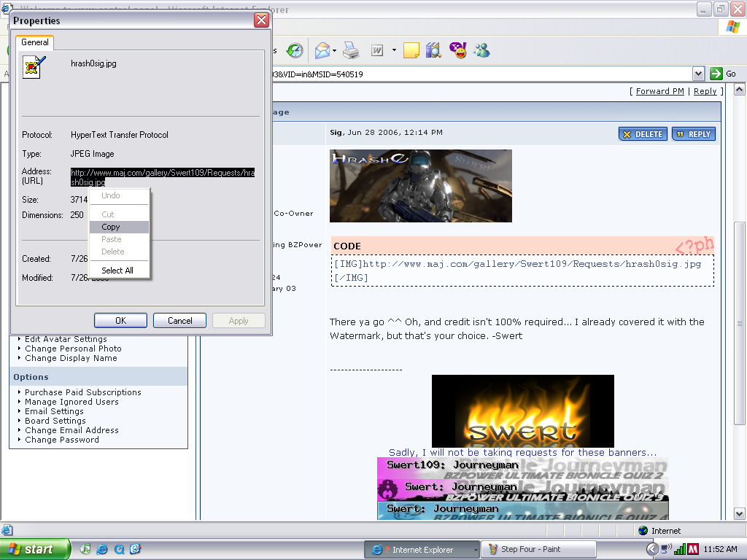Launch Yahoo Messenger from the toolbar
Viewport: 747px width, 560px height.
point(457,50)
